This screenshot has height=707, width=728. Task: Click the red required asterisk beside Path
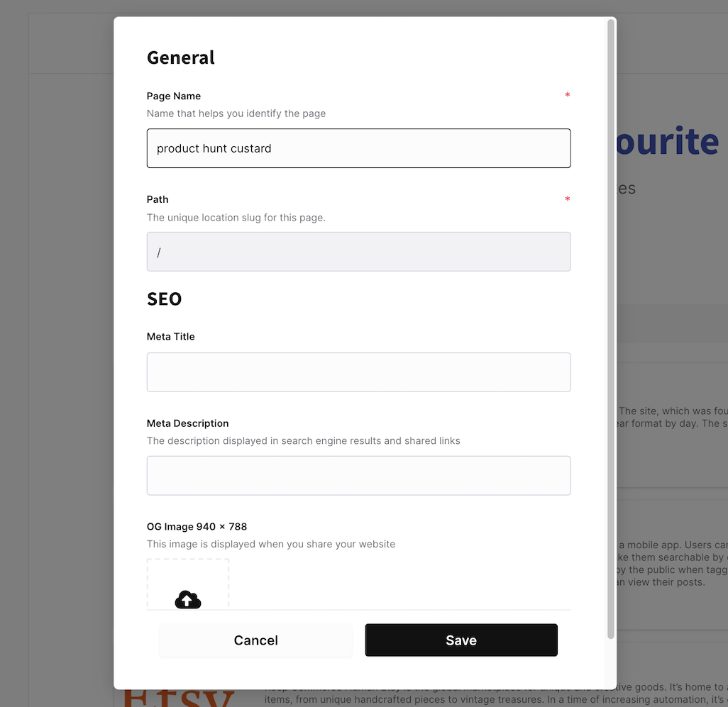tap(568, 199)
